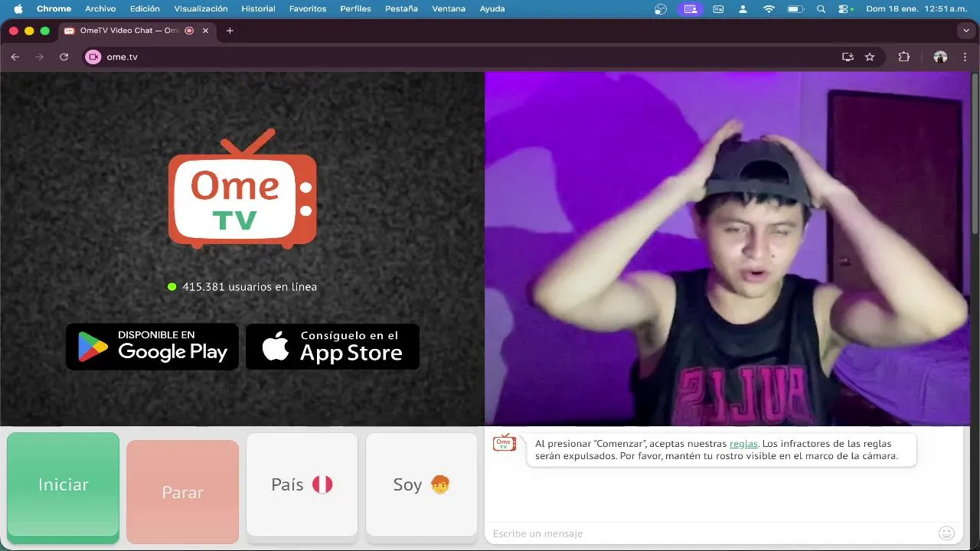Bookmark this page with the star icon
Image resolution: width=980 pixels, height=551 pixels.
[870, 57]
